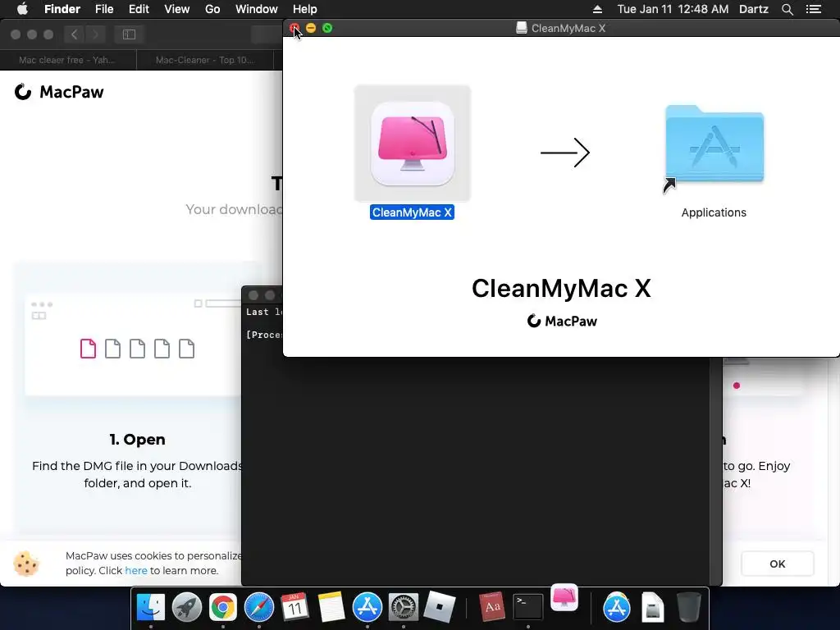Click the cookie icon in the banner

tap(26, 564)
